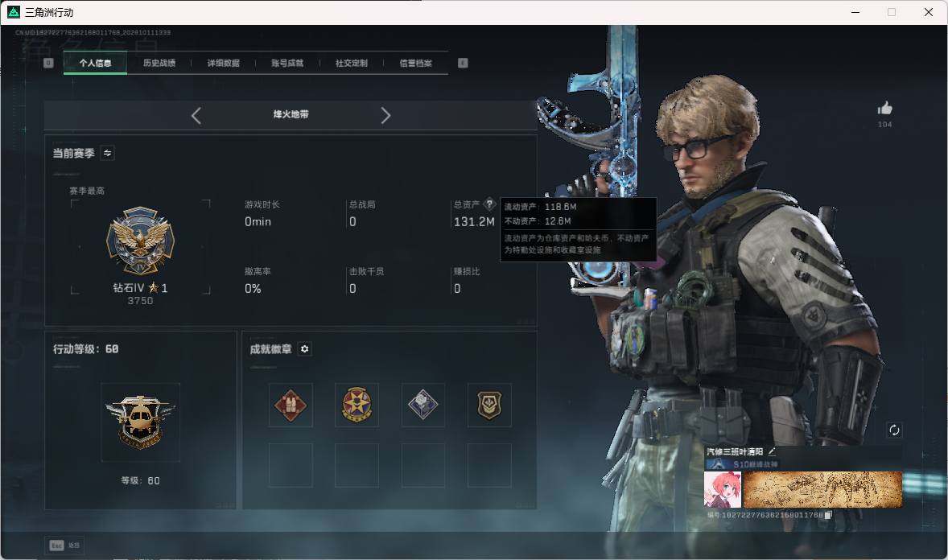The width and height of the screenshot is (948, 560).
Task: Click the question mark beside 总资产
Action: point(489,204)
